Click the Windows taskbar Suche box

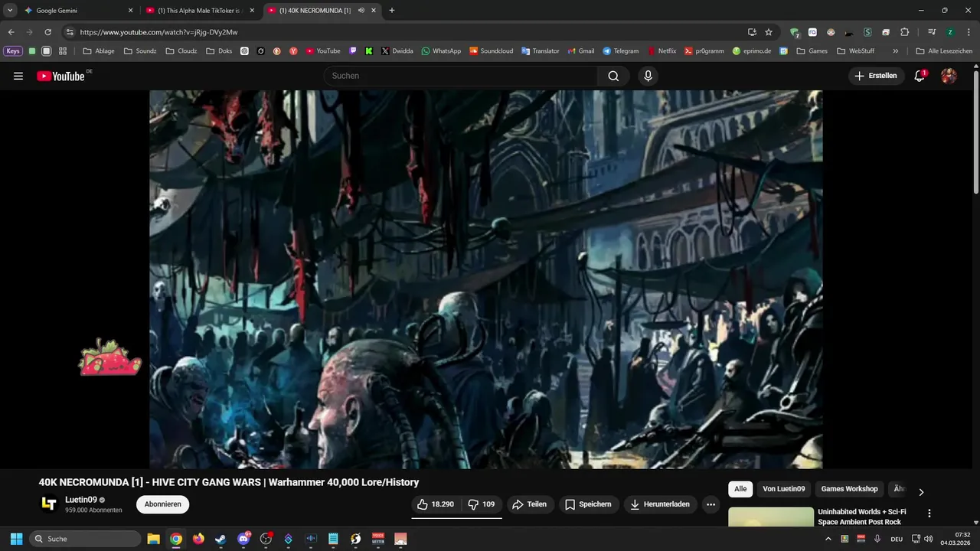pyautogui.click(x=83, y=539)
